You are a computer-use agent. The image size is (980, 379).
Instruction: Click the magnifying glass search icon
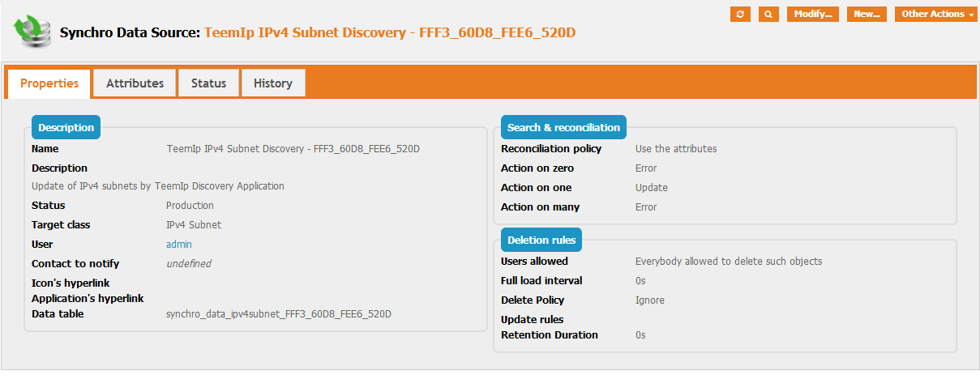(768, 15)
